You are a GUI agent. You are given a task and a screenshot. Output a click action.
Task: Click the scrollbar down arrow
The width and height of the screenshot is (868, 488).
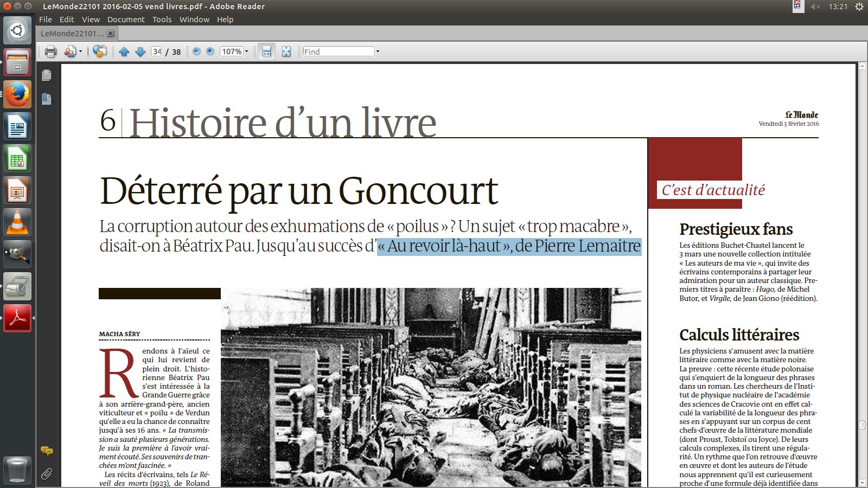pos(862,483)
